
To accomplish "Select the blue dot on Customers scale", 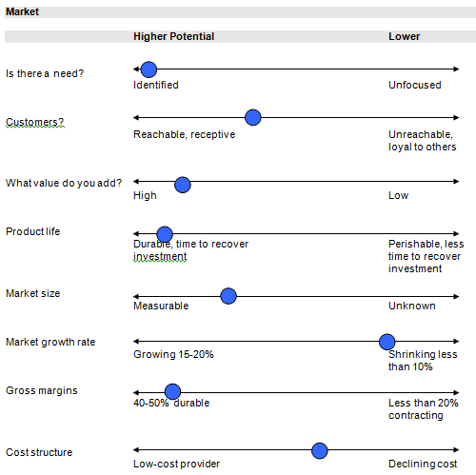I will [x=253, y=117].
